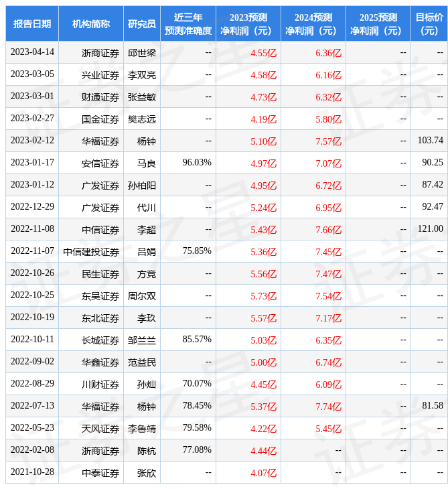Click the 中信建投证券 cell

[91, 252]
